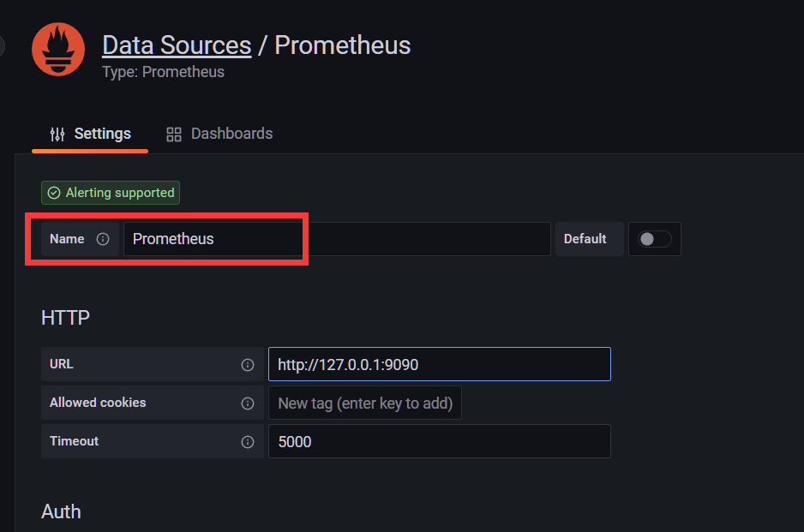Image resolution: width=804 pixels, height=532 pixels.
Task: Click the sliders icon on Settings tab
Action: 57,134
